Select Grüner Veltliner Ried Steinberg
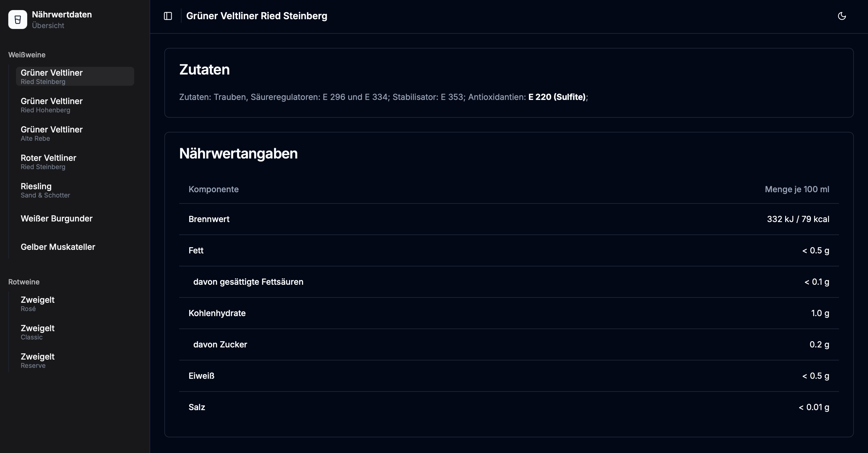 [75, 76]
